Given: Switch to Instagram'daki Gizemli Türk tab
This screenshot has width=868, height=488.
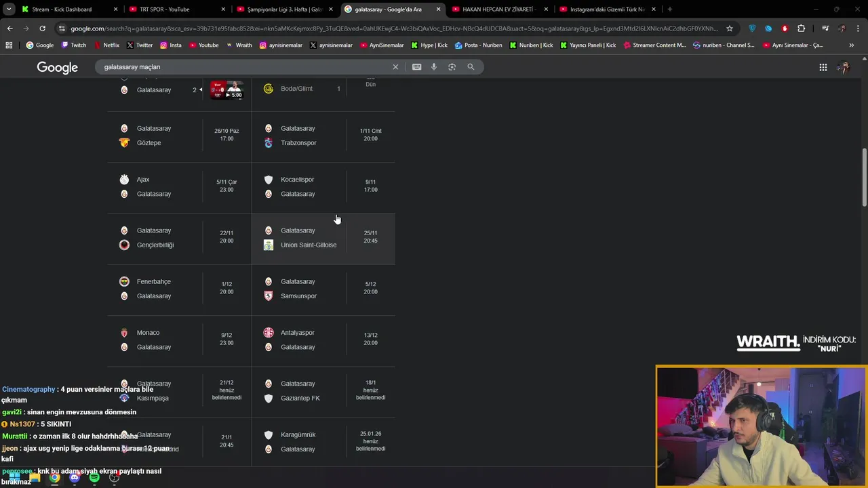Looking at the screenshot, I should 607,9.
